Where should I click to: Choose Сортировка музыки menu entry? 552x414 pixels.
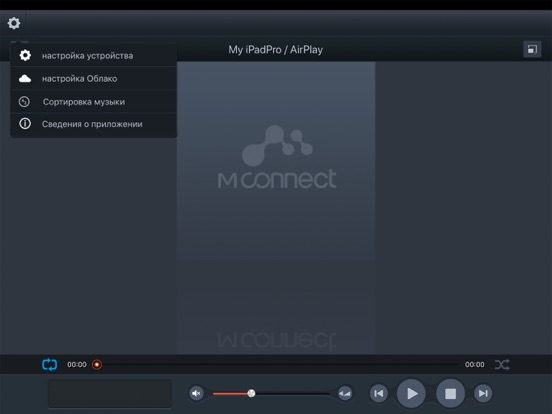94,102
